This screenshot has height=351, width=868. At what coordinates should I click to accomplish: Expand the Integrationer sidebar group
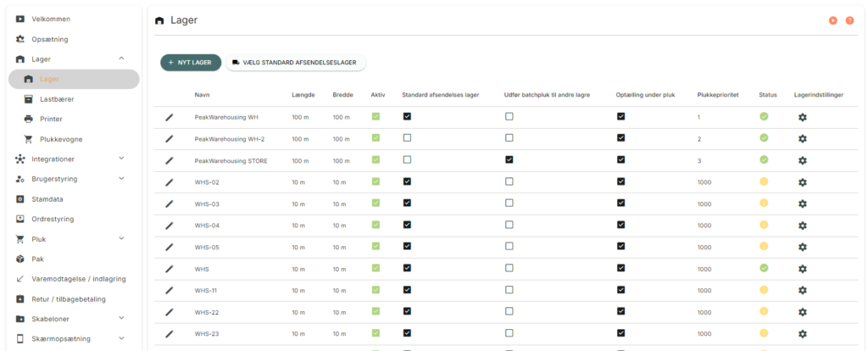click(x=122, y=159)
